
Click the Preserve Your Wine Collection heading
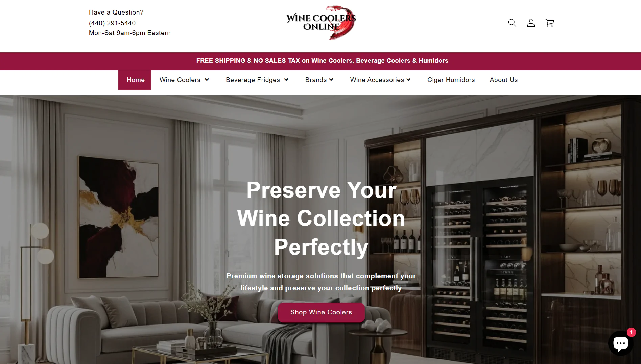[x=321, y=218]
